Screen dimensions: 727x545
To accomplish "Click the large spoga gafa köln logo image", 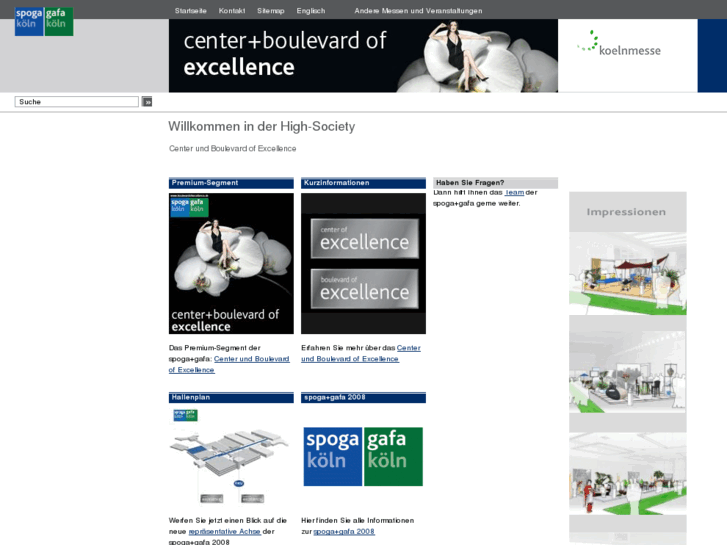I will (363, 456).
